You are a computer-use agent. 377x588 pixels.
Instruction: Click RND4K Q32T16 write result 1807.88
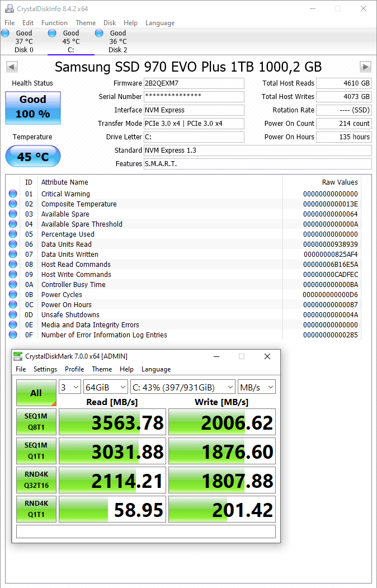click(x=222, y=480)
